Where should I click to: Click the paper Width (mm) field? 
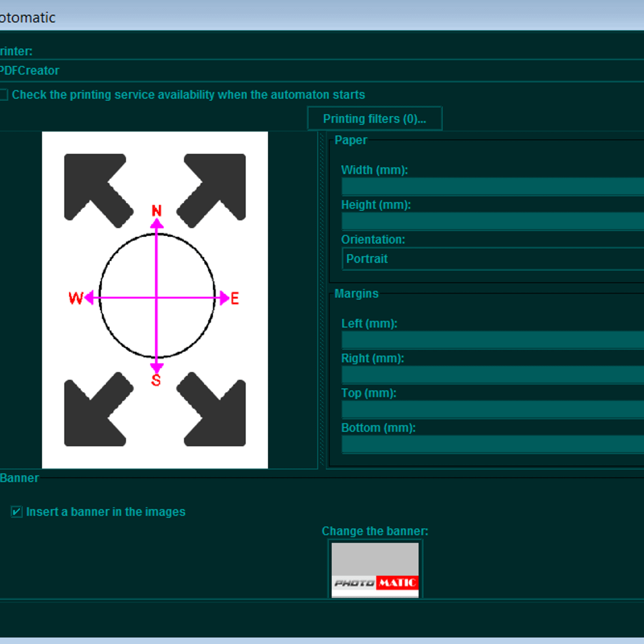pyautogui.click(x=493, y=186)
